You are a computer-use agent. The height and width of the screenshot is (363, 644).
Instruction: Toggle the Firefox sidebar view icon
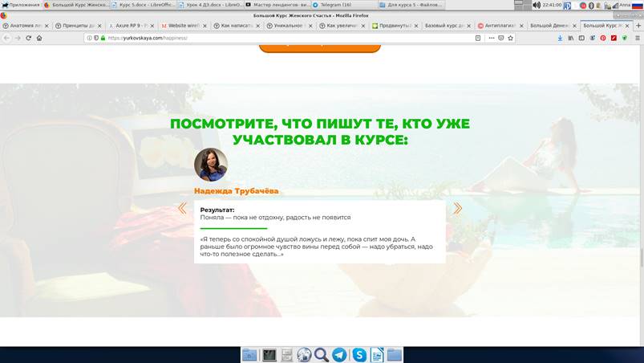click(581, 38)
